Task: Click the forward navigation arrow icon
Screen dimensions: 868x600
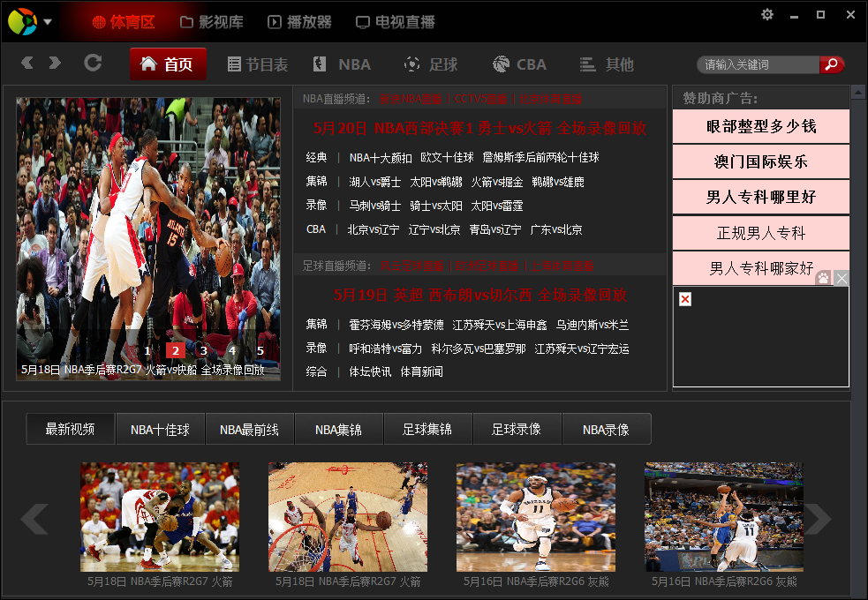Action: (x=55, y=63)
